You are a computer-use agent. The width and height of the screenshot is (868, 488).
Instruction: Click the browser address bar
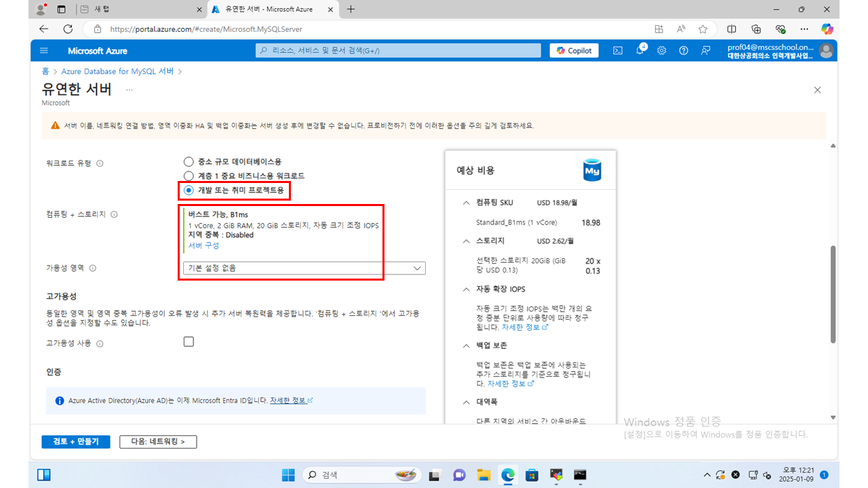367,29
